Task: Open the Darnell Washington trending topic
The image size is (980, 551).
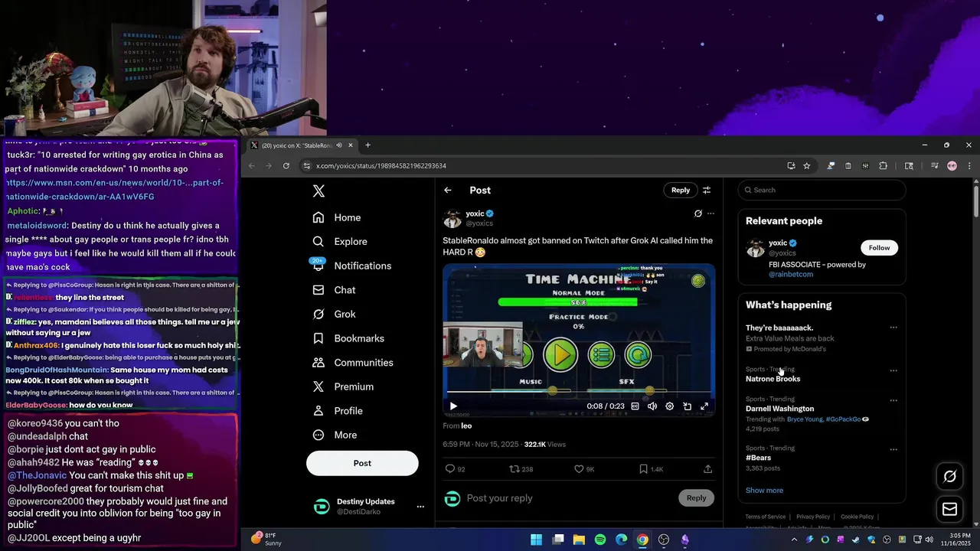Action: pyautogui.click(x=779, y=409)
